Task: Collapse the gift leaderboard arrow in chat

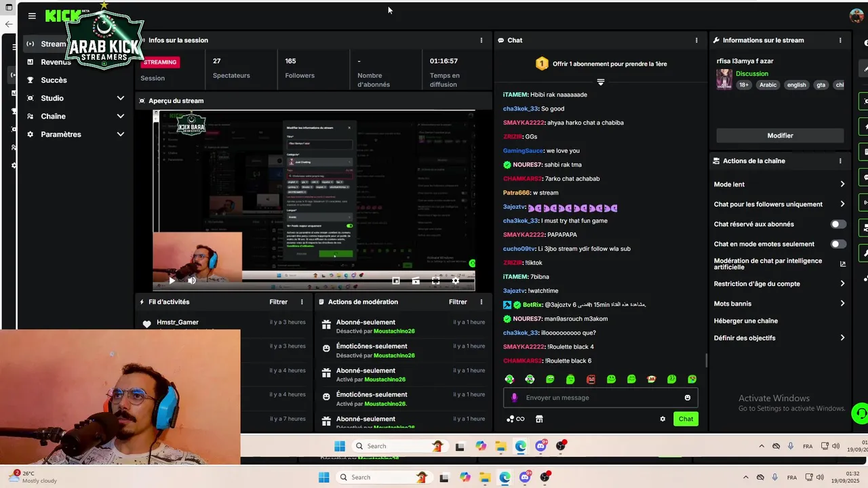Action: [600, 82]
